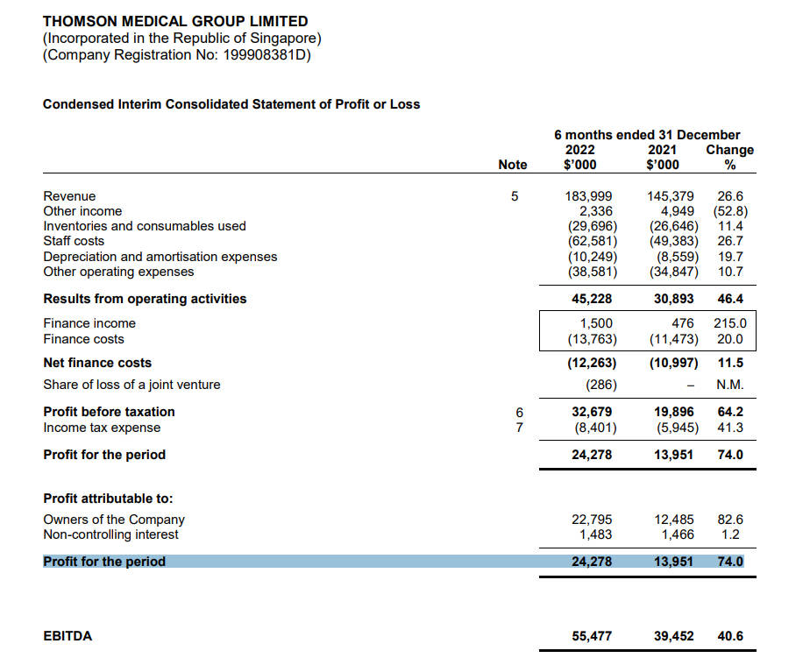
Task: Click the 'Owners of the Company' label
Action: 114,520
